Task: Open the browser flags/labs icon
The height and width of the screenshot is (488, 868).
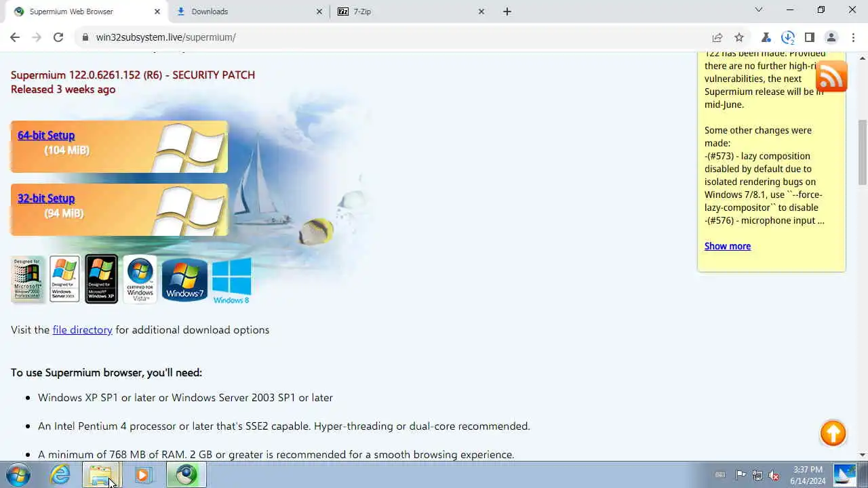Action: [x=766, y=37]
